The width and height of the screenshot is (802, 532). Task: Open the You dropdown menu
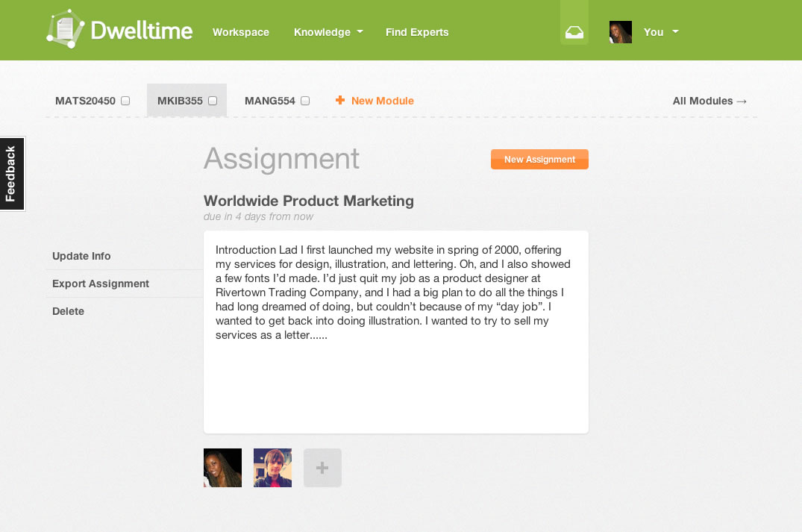coord(660,32)
